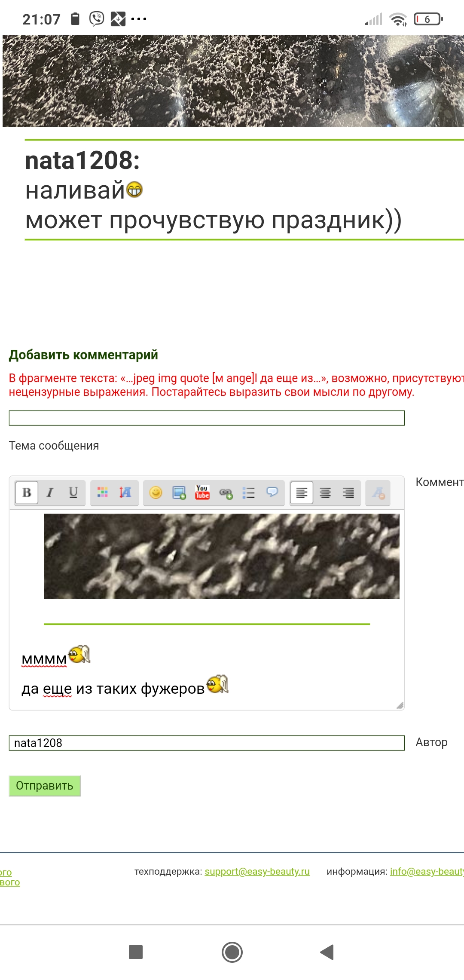Tap the Android back navigation button
The width and height of the screenshot is (464, 980).
coord(327,952)
